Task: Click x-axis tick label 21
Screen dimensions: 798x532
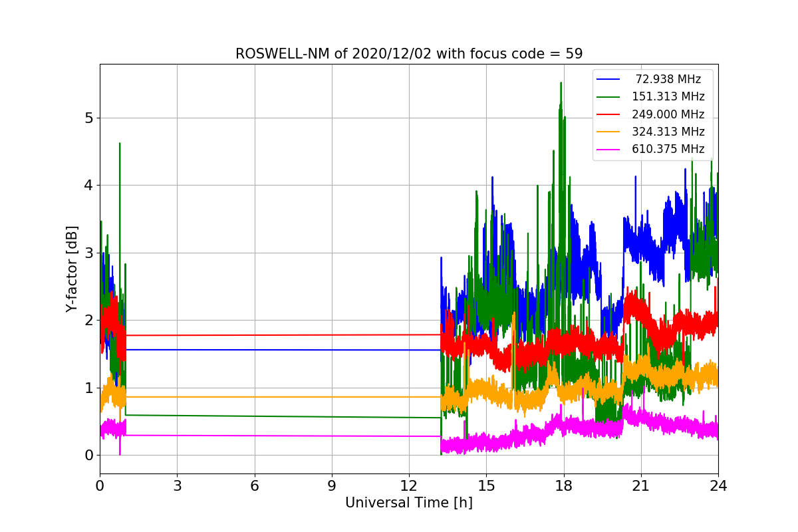Action: 641,486
